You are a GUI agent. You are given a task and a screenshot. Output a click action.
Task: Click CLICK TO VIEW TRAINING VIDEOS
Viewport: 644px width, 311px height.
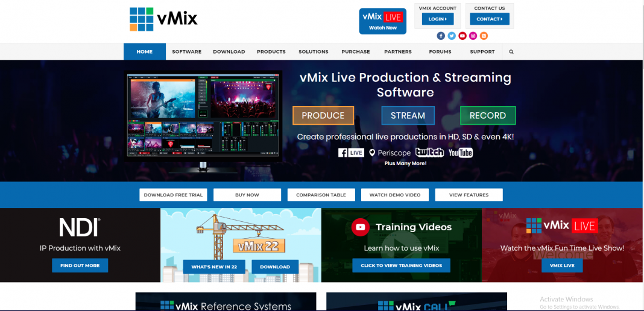(401, 265)
